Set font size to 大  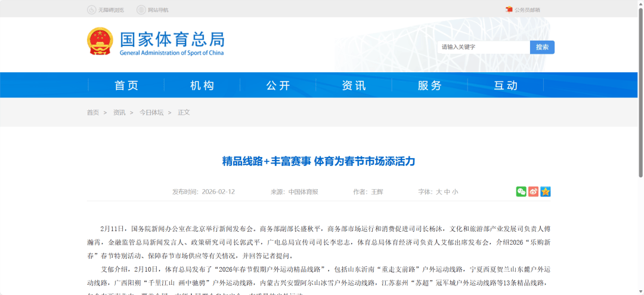(x=439, y=192)
